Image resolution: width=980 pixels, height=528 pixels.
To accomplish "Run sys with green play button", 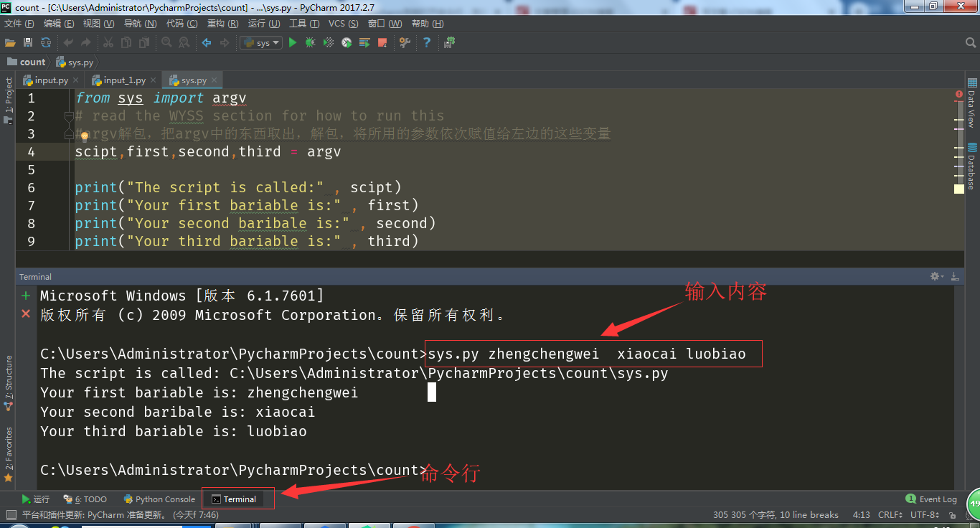I will (x=292, y=43).
